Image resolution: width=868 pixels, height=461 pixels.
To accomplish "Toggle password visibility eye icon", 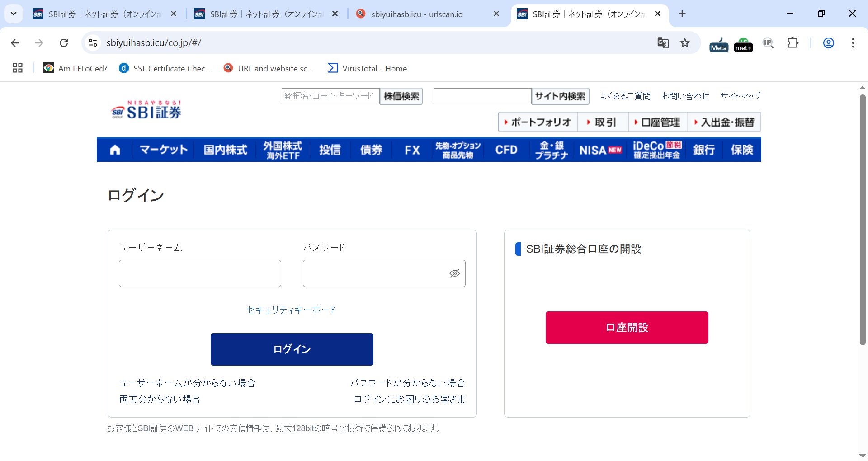I will click(454, 273).
